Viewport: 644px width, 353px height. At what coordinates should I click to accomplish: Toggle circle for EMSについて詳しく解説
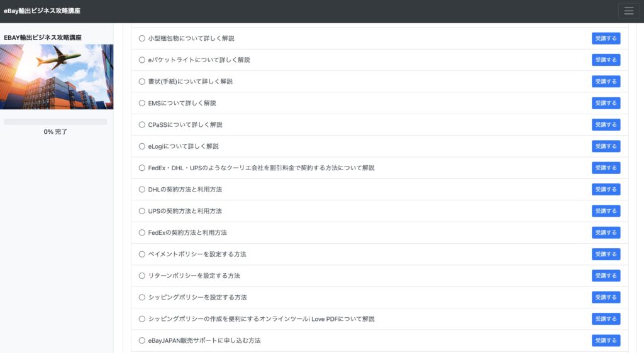[x=142, y=103]
